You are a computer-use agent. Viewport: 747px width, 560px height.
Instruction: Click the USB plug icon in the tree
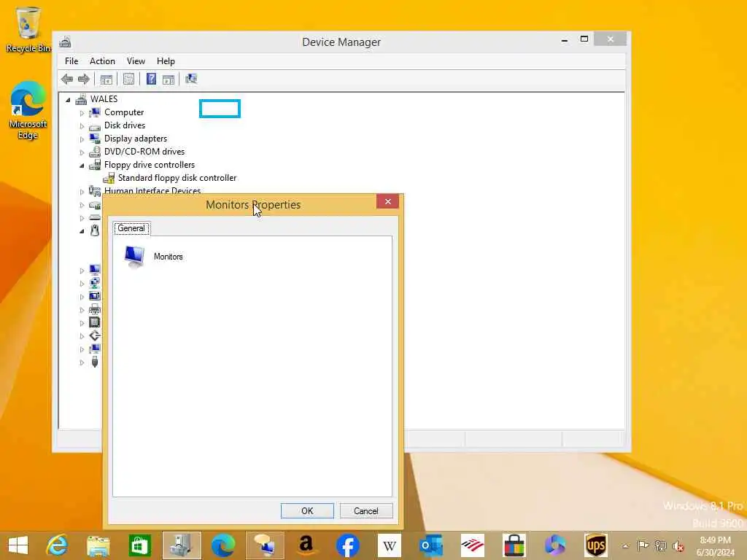pos(95,362)
